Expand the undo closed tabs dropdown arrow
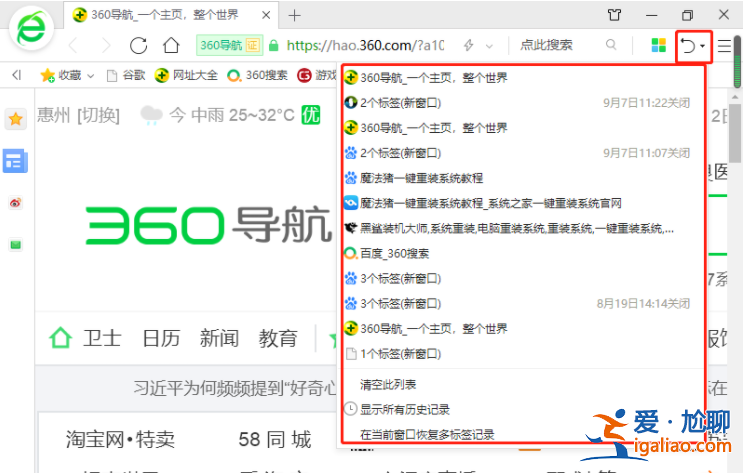744x473 pixels. coord(703,46)
